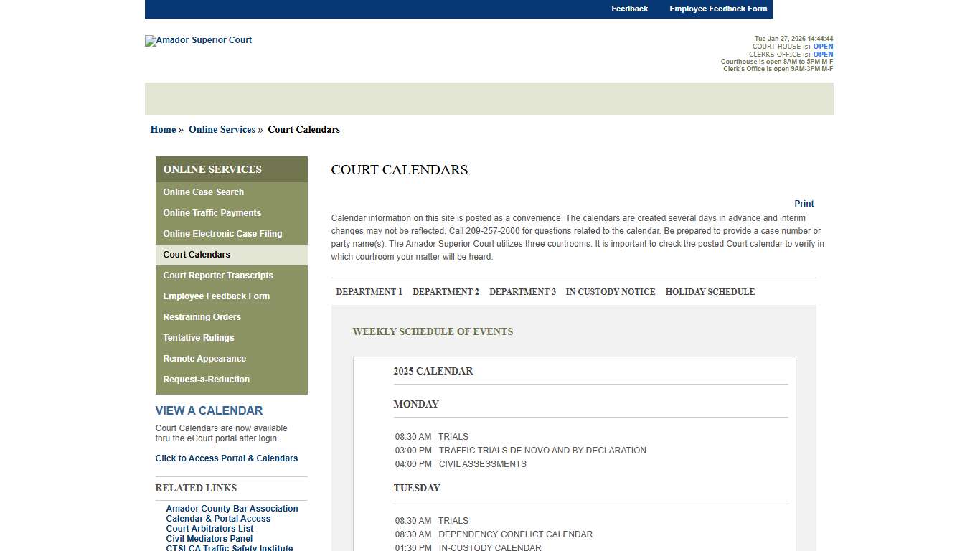Screen dimensions: 980x551
Task: Open the Holiday Schedule tab
Action: tap(710, 292)
